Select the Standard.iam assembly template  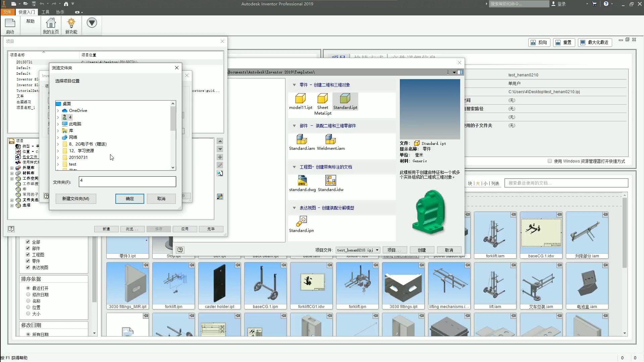point(302,142)
